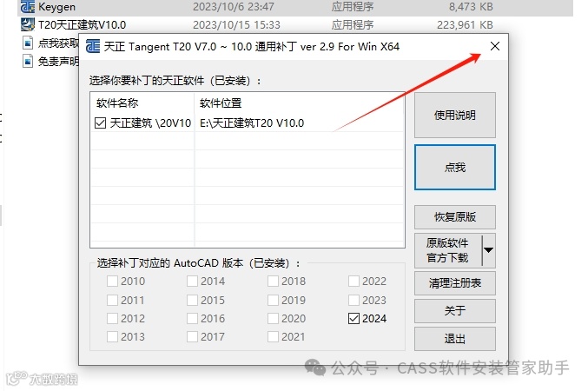This screenshot has height=391, width=588.
Task: Select the E:\天正建筑T20 V10.0 path entry
Action: 252,123
